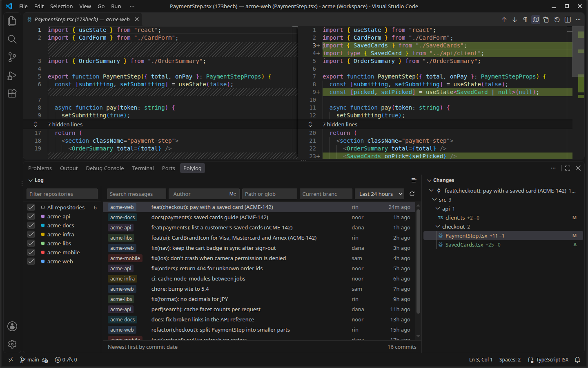Click Ln 3, Col 1 in status bar
Image resolution: width=588 pixels, height=368 pixels.
click(481, 360)
